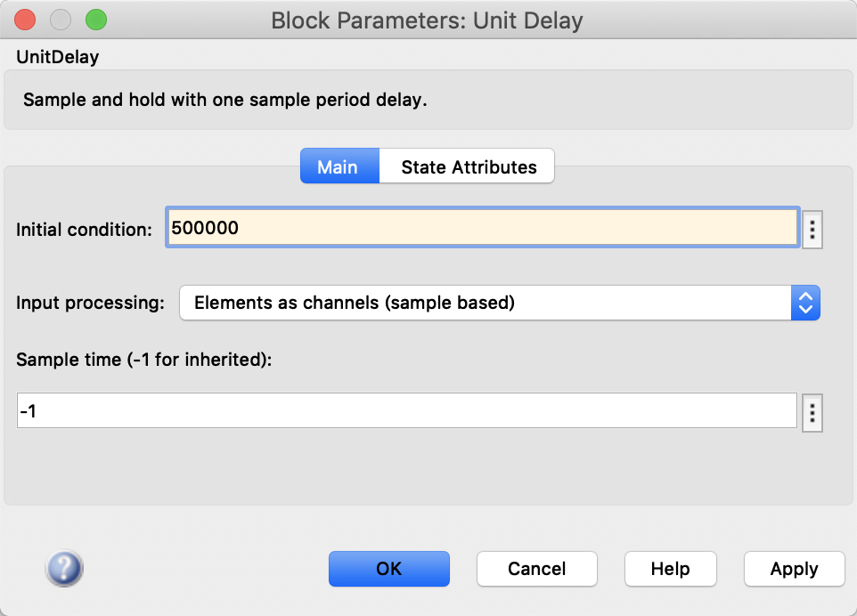Click the three-dot button beside Initial condition
This screenshot has height=616, width=857.
(812, 229)
